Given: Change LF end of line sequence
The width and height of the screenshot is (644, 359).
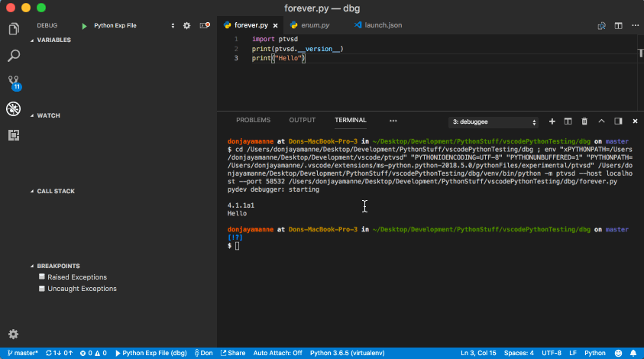Looking at the screenshot, I should coord(572,353).
